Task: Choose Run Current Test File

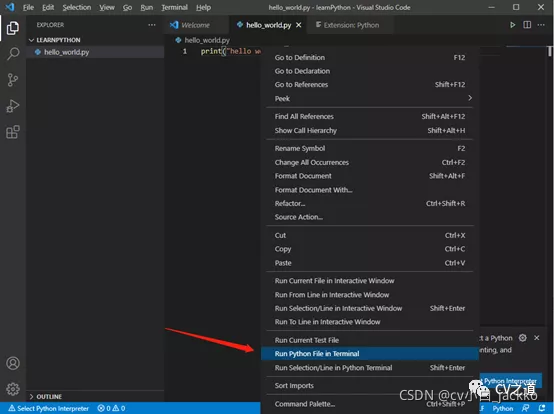Action: (x=370, y=340)
